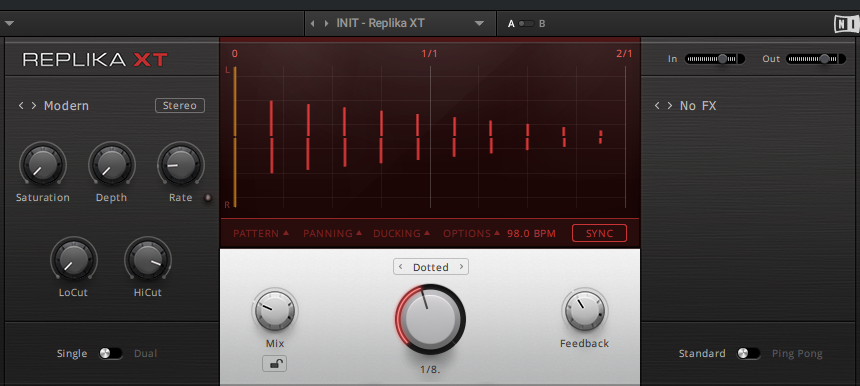860x386 pixels.
Task: Click left arrow beside Dotted
Action: [400, 267]
